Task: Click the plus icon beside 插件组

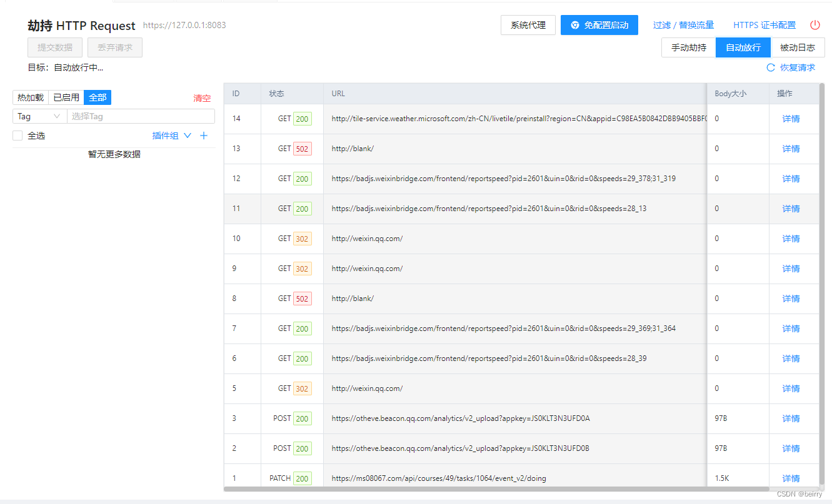Action: (x=203, y=136)
